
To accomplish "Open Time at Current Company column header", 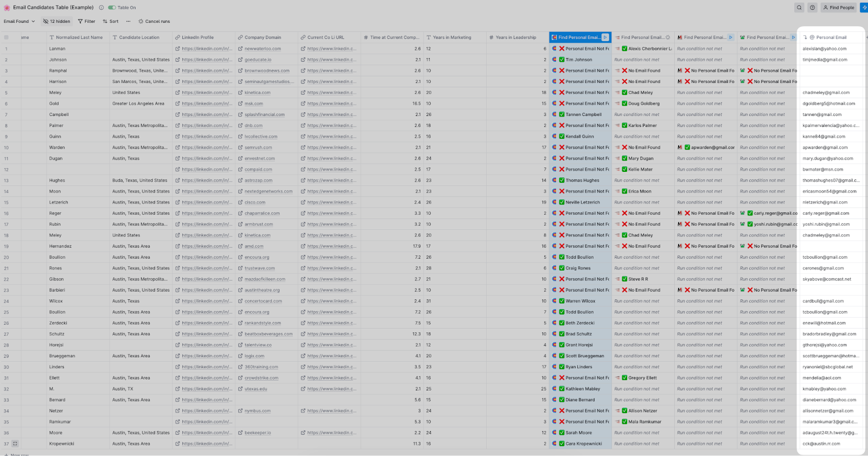I will click(392, 37).
